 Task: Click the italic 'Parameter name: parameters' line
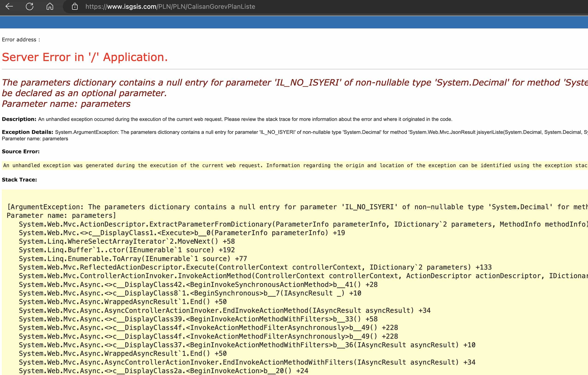[x=66, y=104]
